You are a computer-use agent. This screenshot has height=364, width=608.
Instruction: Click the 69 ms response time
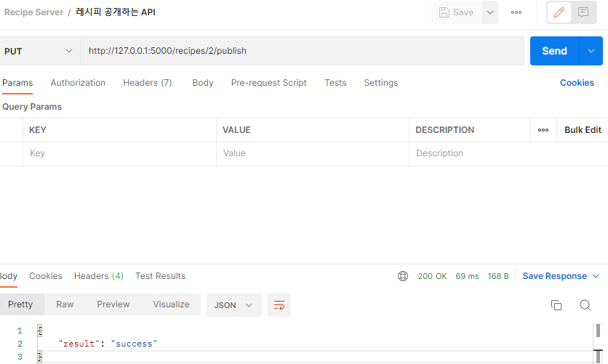pos(467,276)
